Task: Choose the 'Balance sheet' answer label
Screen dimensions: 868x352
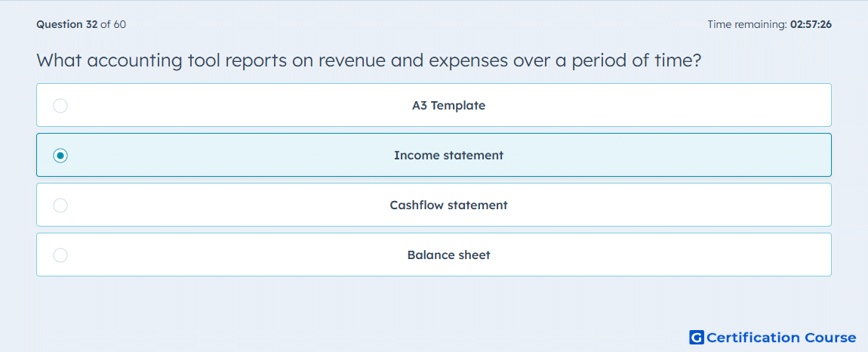Action: coord(448,255)
